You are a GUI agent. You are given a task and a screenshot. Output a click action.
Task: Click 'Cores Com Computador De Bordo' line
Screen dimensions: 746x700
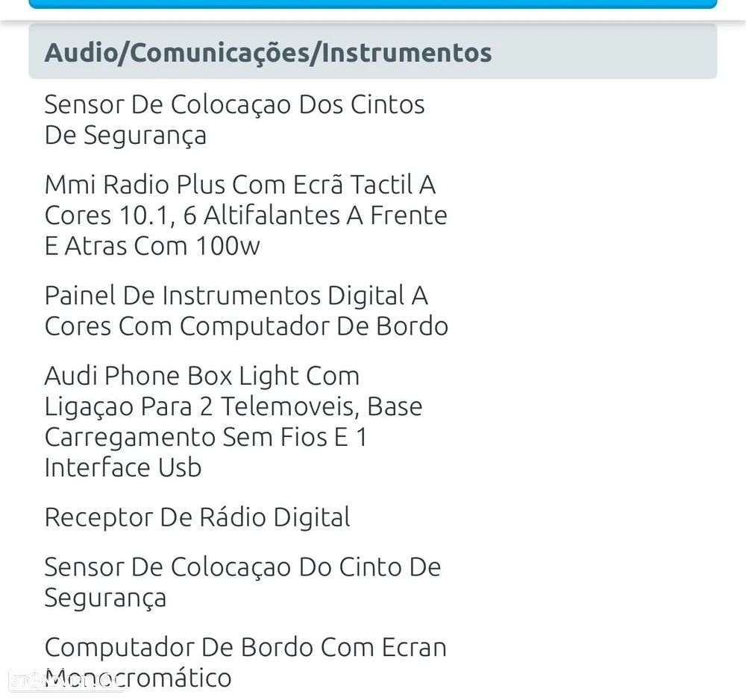pos(246,327)
